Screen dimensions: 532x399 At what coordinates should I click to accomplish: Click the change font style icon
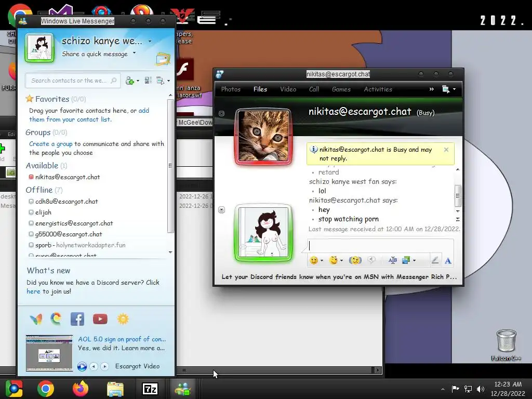(393, 260)
